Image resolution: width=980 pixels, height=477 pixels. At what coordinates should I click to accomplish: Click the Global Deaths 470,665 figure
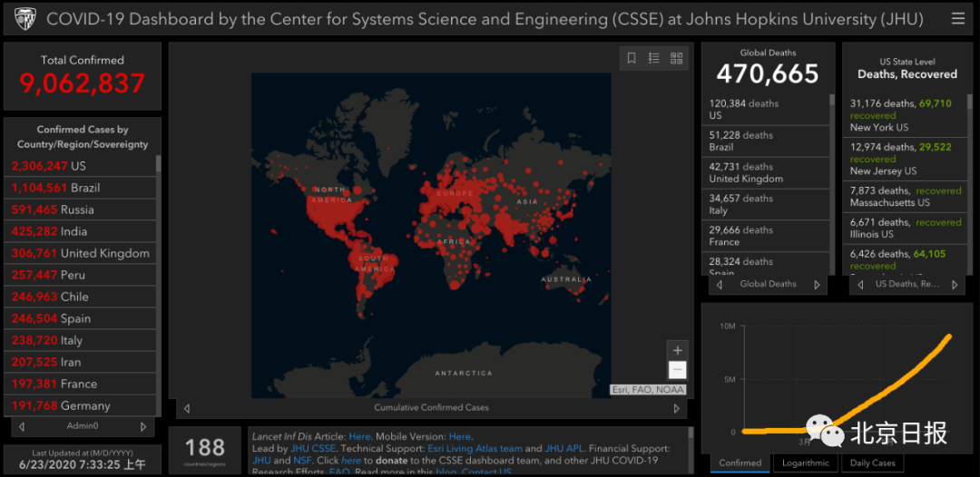tap(768, 74)
